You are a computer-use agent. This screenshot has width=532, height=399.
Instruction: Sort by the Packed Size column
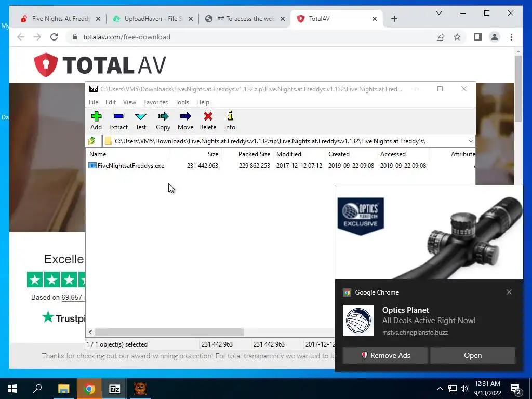point(247,154)
